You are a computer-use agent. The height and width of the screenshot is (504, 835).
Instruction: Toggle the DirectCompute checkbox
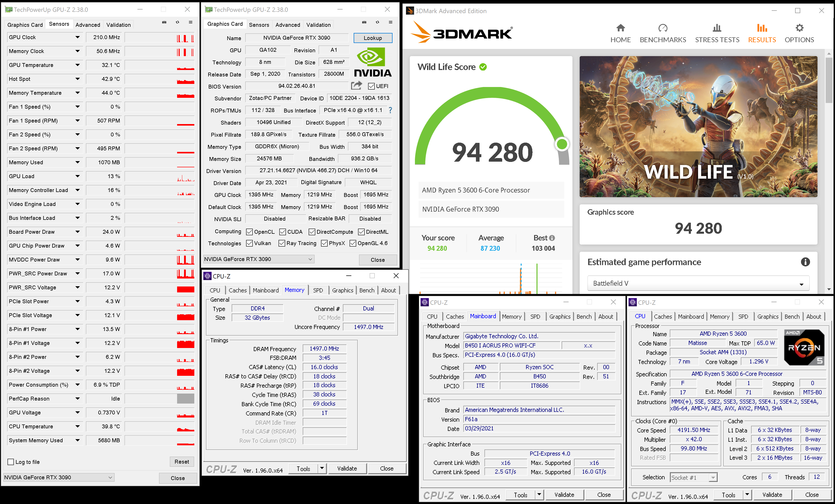pos(312,232)
